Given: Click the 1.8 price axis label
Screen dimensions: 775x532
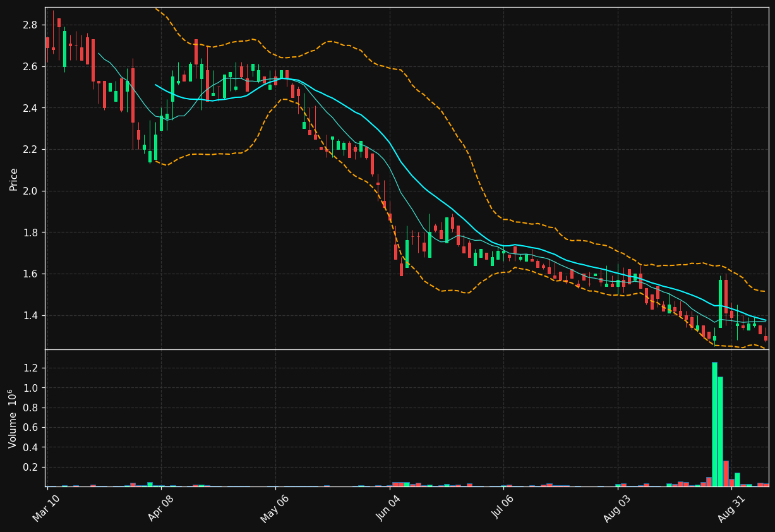Looking at the screenshot, I should point(30,233).
